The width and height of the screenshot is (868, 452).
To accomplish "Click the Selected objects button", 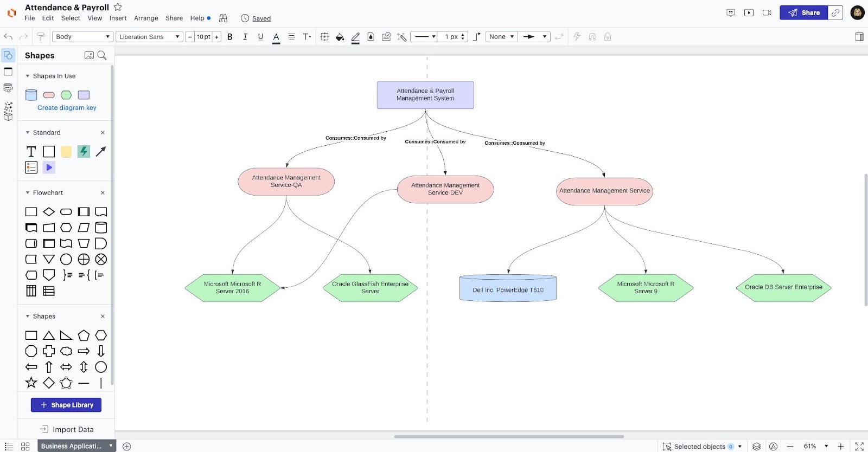I will point(703,447).
